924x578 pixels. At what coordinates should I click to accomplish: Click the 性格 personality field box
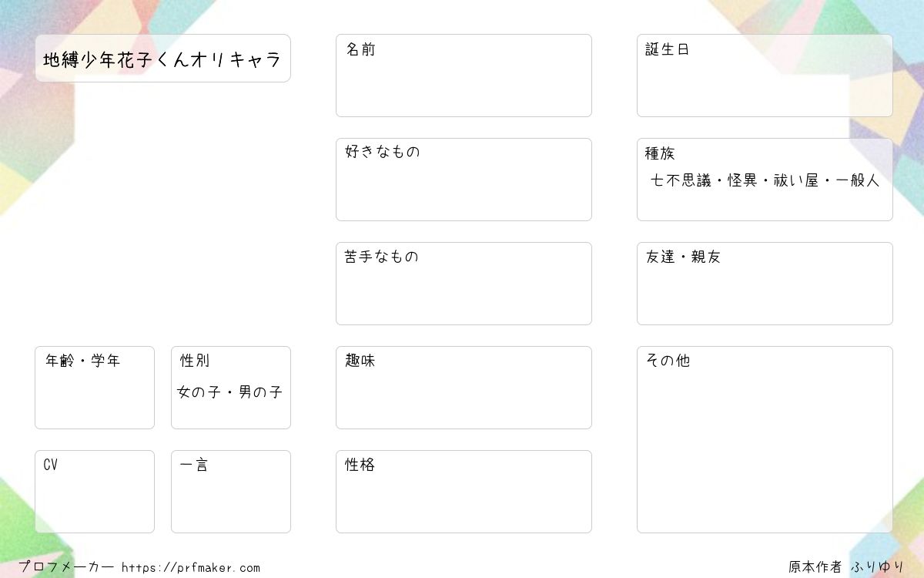[464, 492]
